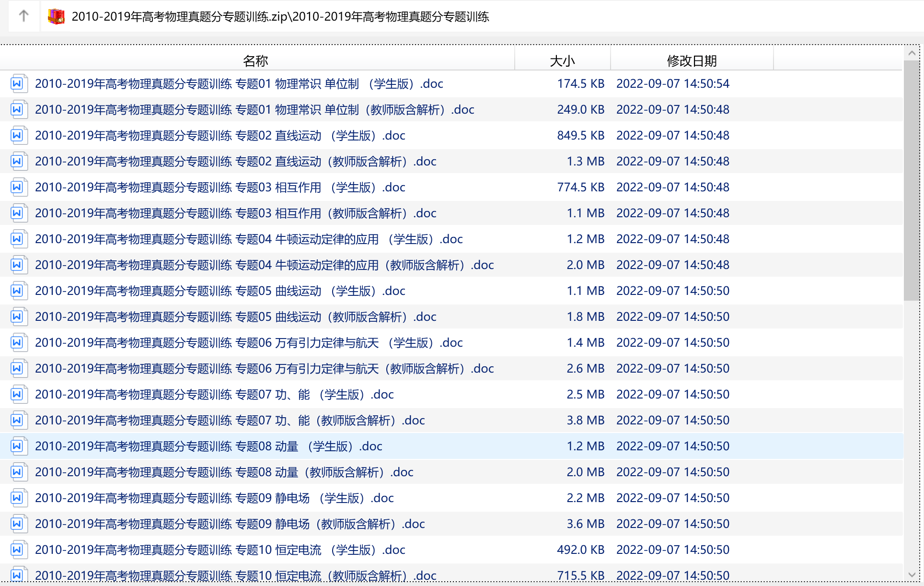
Task: Select 专题10 恒定电流 (学生版).doc file name
Action: pos(220,550)
